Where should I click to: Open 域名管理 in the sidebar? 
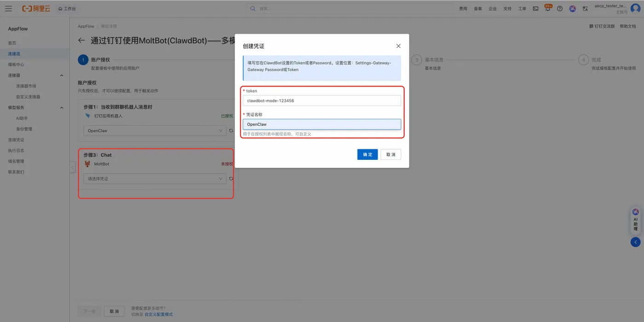[x=16, y=161]
